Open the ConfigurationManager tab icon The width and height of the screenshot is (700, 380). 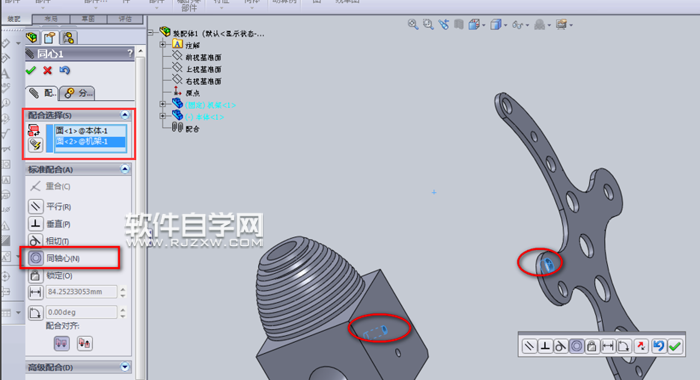[68, 38]
